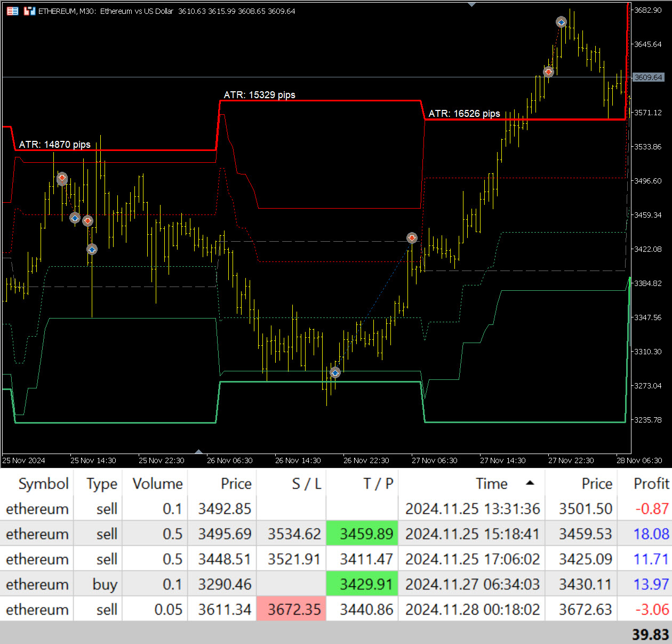Click the gray triangle marker on time axis

pos(198,451)
